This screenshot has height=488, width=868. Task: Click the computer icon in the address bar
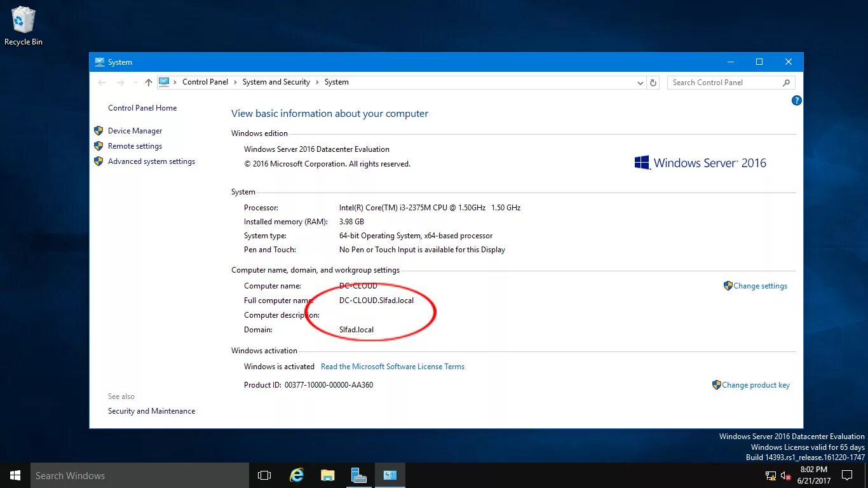[x=164, y=82]
